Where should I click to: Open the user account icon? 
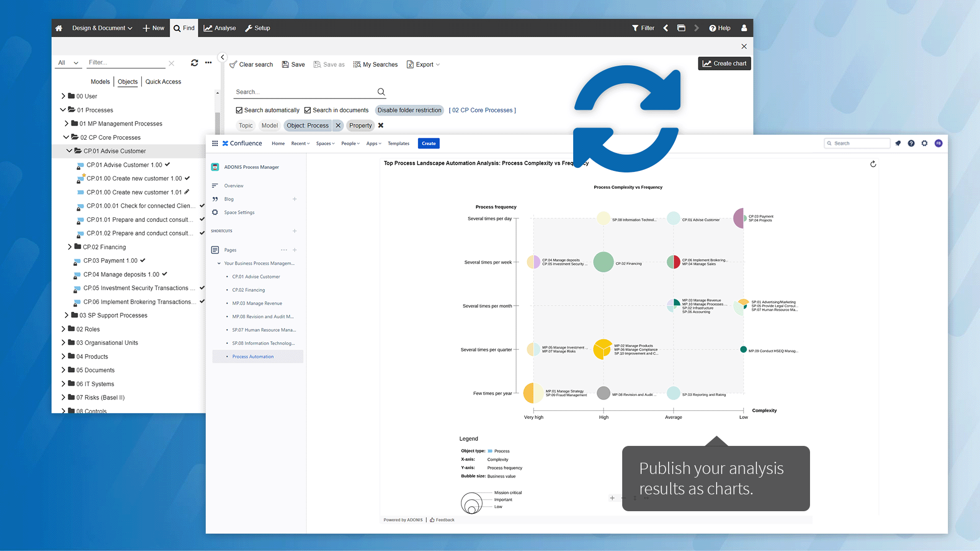click(x=744, y=28)
